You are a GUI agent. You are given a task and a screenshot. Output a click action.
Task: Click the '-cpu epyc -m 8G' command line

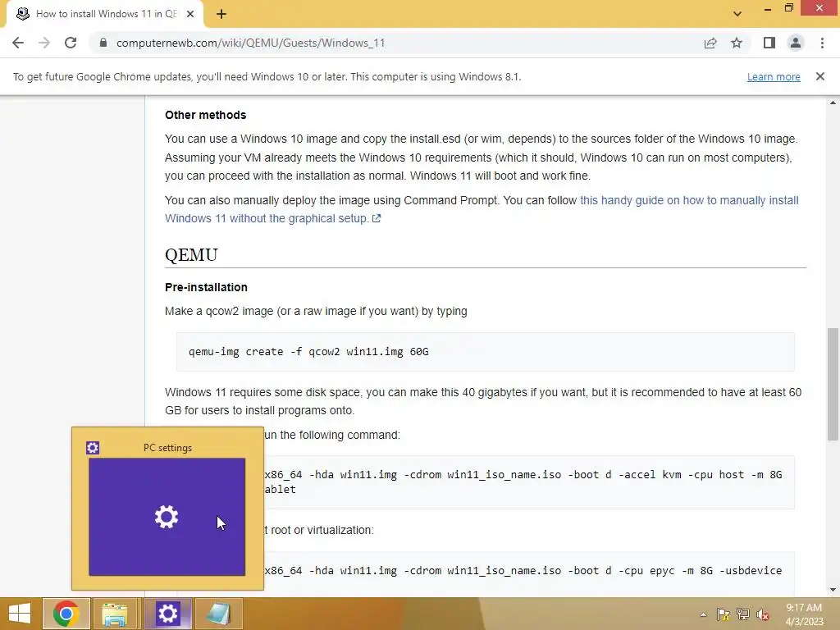click(523, 571)
